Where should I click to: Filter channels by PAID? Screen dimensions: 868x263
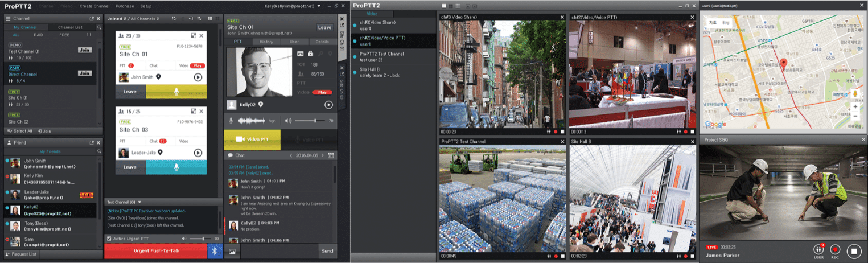38,35
